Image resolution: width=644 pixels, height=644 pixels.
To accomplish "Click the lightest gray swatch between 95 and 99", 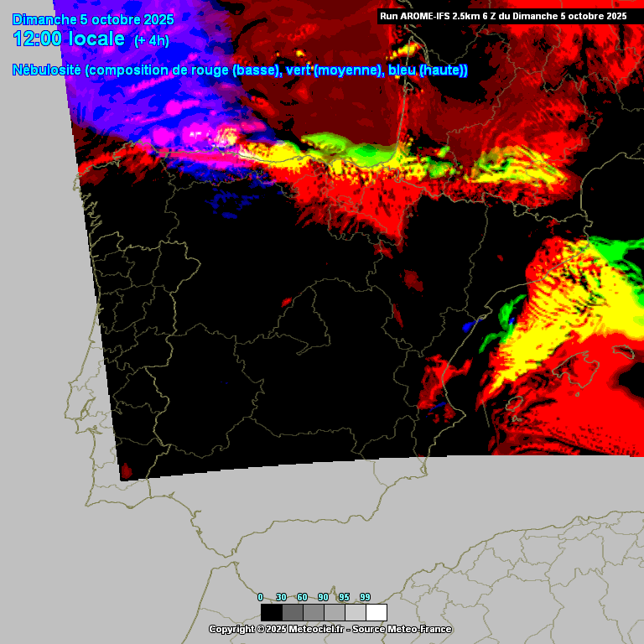I will (356, 612).
